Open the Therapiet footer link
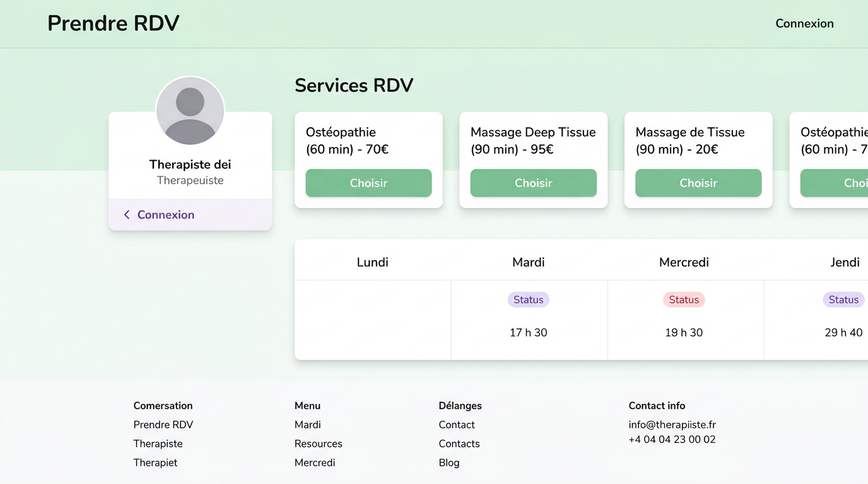Viewport: 868px width, 484px height. [x=156, y=463]
